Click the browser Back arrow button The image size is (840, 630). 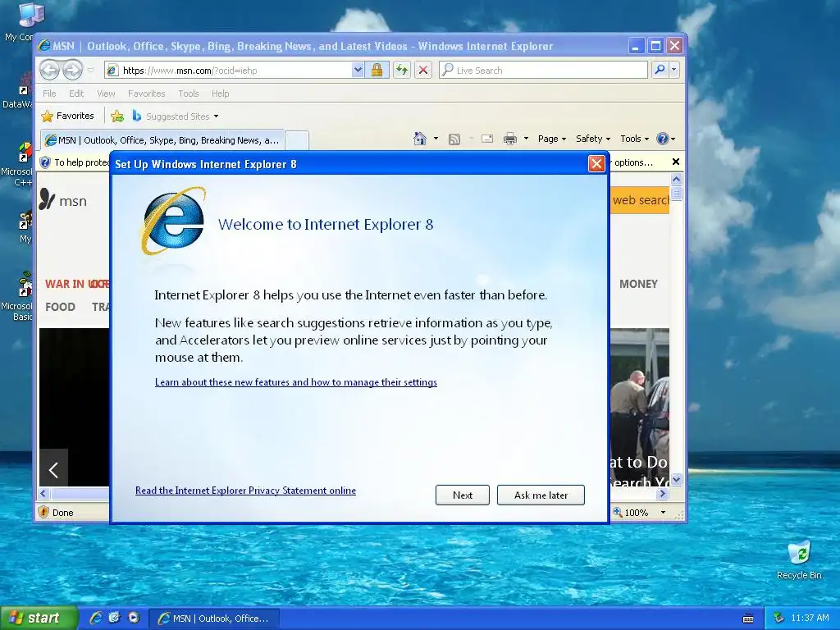pyautogui.click(x=50, y=70)
